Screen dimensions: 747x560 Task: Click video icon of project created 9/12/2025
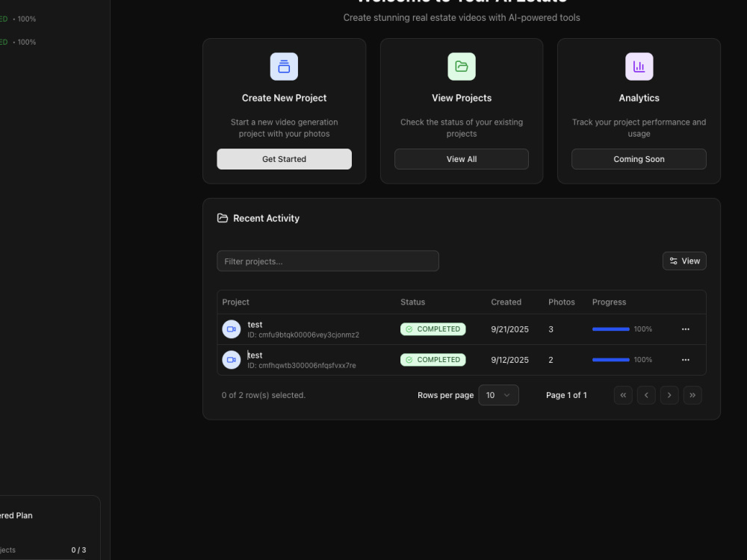(x=232, y=360)
